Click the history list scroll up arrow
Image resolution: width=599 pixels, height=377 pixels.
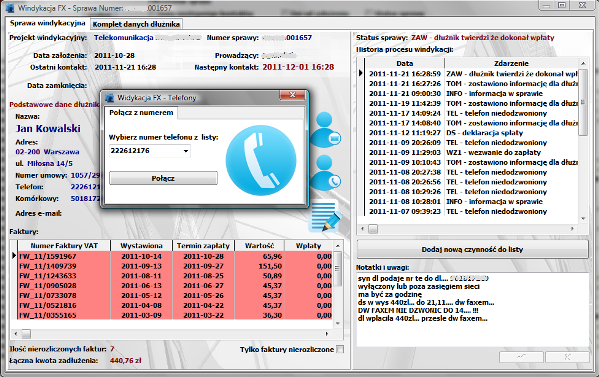click(x=583, y=63)
